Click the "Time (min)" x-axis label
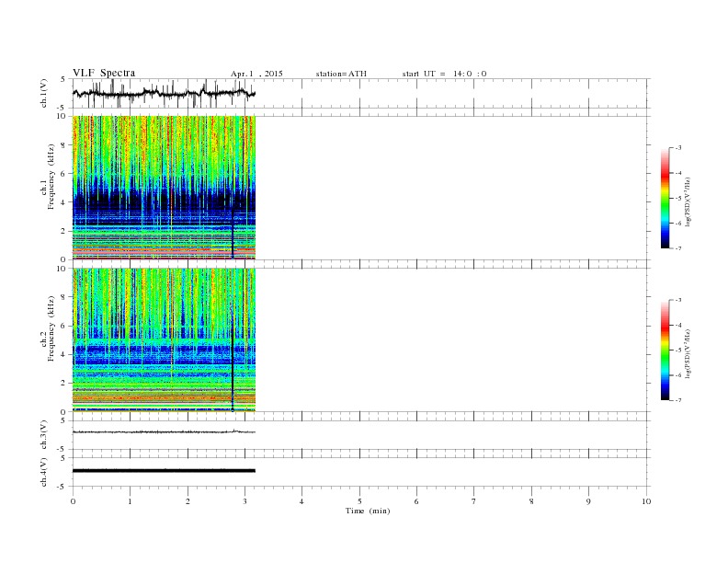 [368, 511]
